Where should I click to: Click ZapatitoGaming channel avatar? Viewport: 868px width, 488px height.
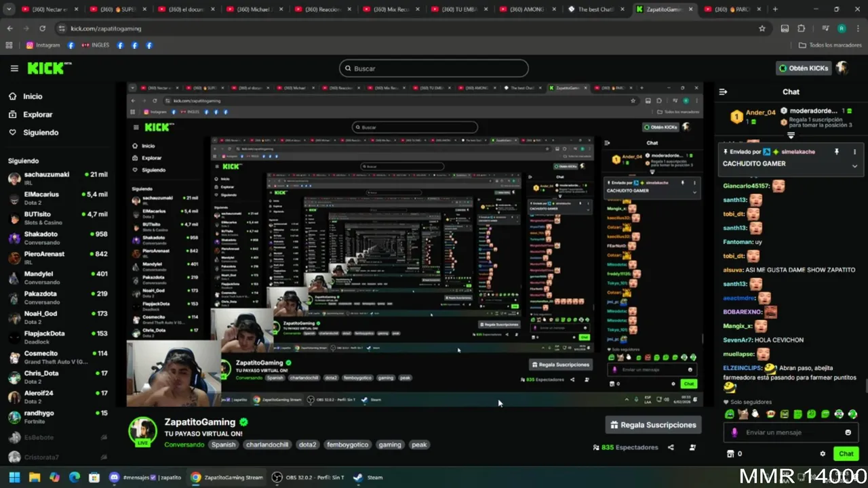(x=143, y=431)
